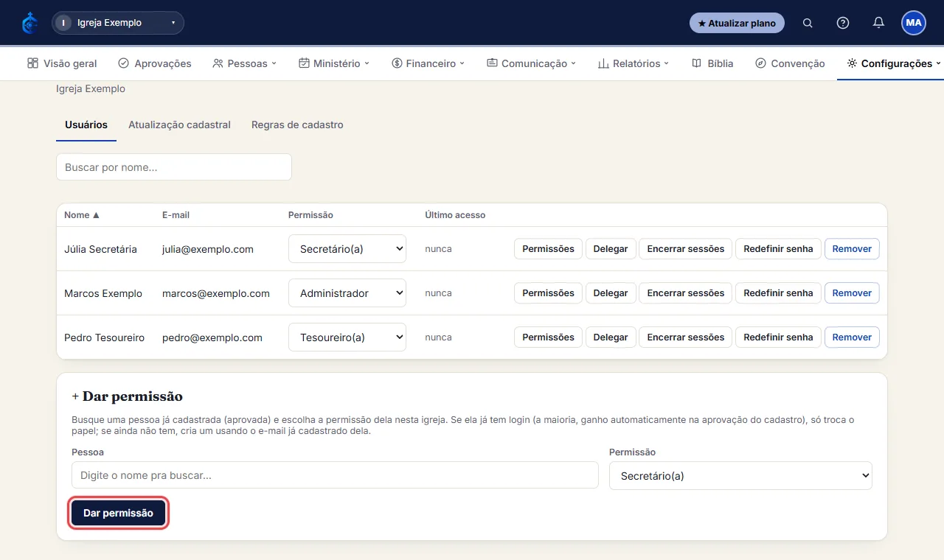Click the Igreja Exemplo breadcrumb text

point(91,88)
